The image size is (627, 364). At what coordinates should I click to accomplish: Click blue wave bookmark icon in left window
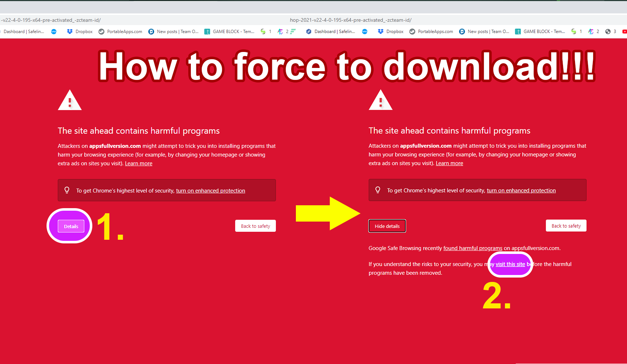54,32
